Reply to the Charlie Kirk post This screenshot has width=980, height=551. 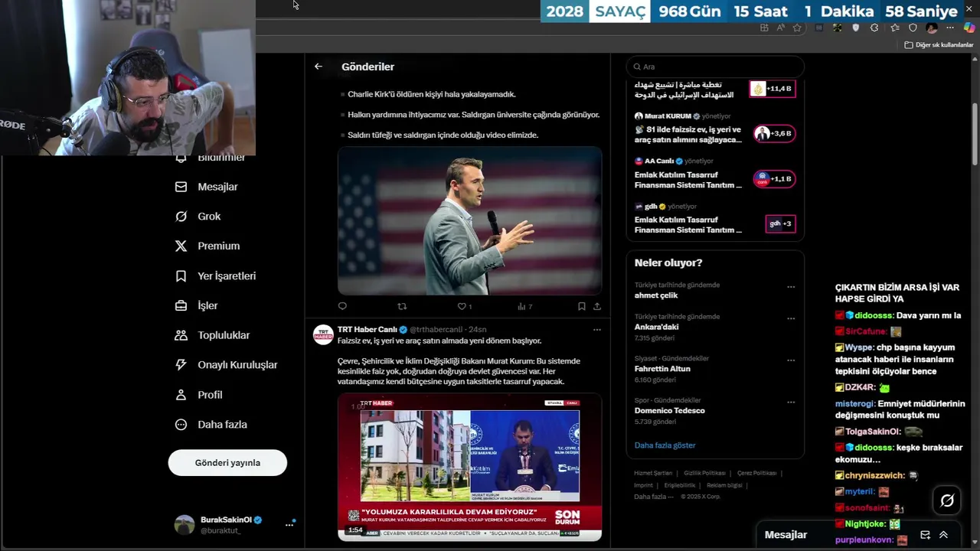point(342,306)
